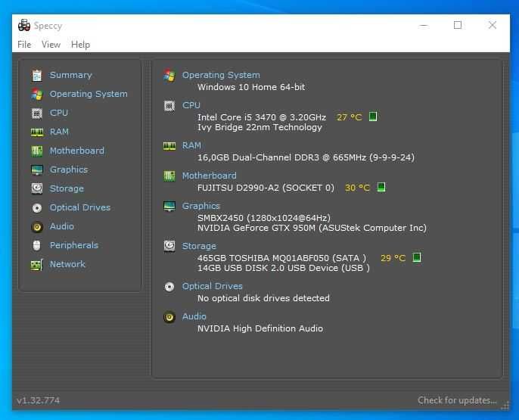The width and height of the screenshot is (519, 420).
Task: Click the RAM icon in summary panel
Action: tap(169, 145)
